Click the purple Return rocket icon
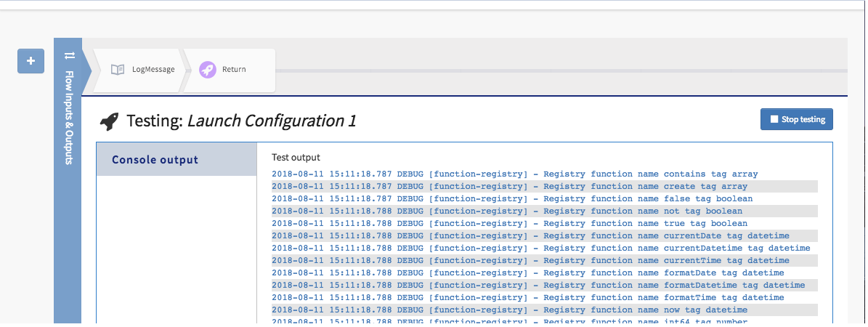Viewport: 868px width, 327px height. [x=207, y=70]
